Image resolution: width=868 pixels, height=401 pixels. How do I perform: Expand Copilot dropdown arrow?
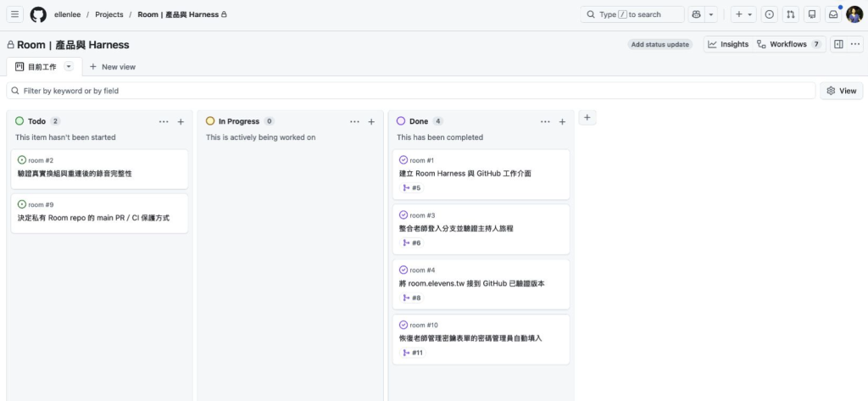tap(711, 14)
